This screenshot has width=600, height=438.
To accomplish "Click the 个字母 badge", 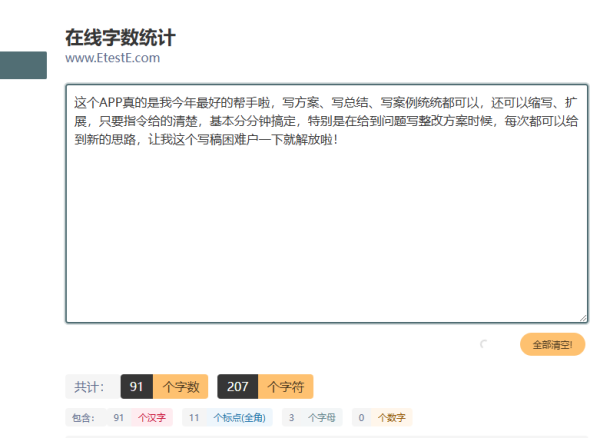I will click(x=322, y=417).
